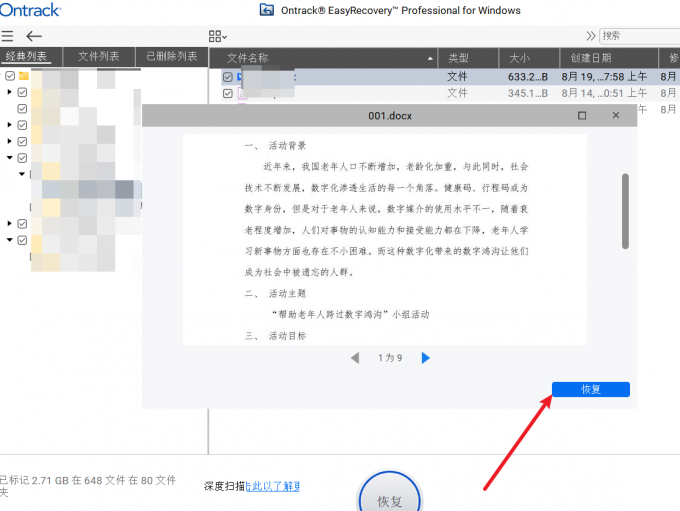Switch to the 已删除列表 tab
Image resolution: width=680 pixels, height=511 pixels.
172,56
